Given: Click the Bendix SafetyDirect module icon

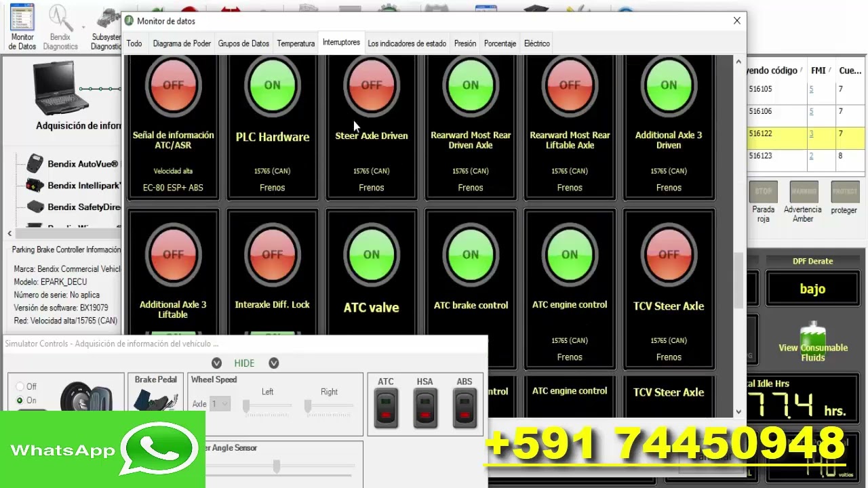Looking at the screenshot, I should pos(35,207).
